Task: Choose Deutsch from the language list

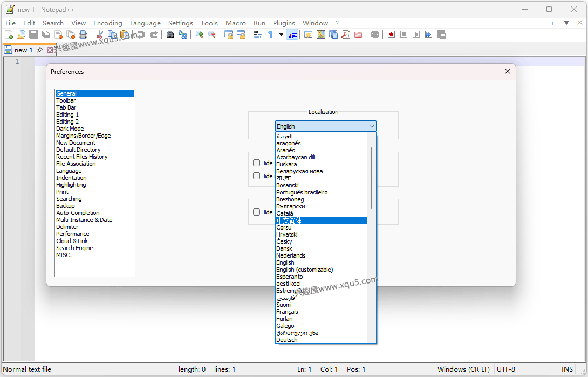Action: tap(321, 340)
